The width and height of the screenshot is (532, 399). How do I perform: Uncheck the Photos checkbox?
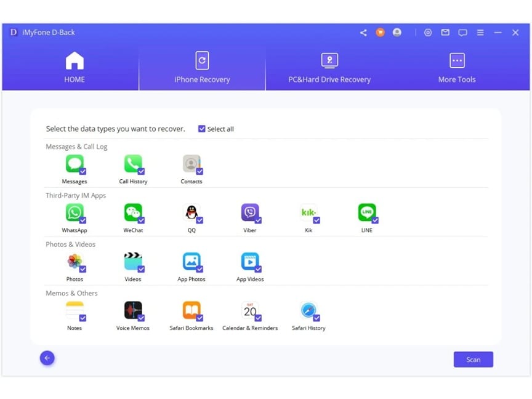click(x=83, y=269)
